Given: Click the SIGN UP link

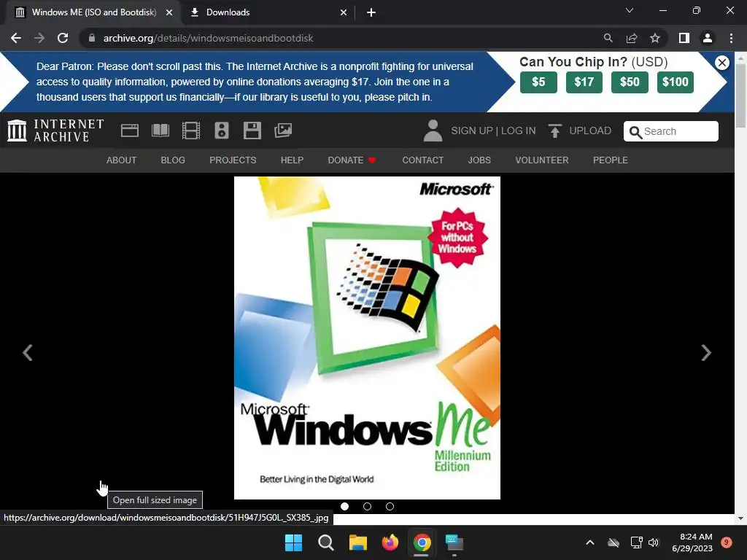Looking at the screenshot, I should tap(472, 131).
